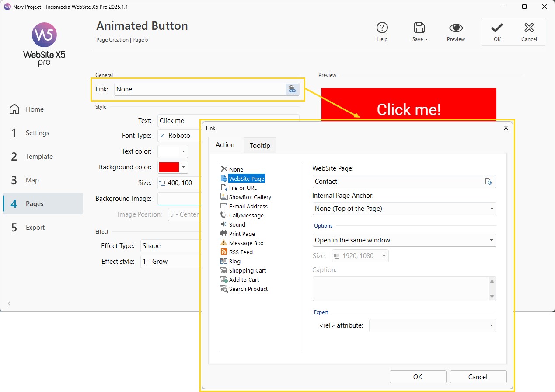Choose ShowBox Gallery action

[246, 197]
